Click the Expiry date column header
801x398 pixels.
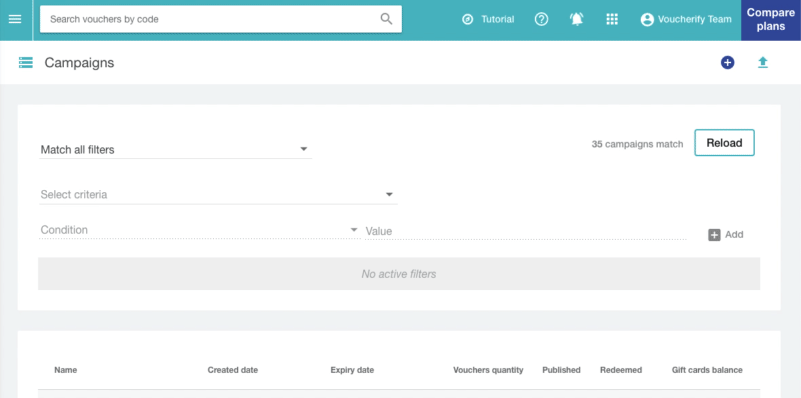point(352,370)
